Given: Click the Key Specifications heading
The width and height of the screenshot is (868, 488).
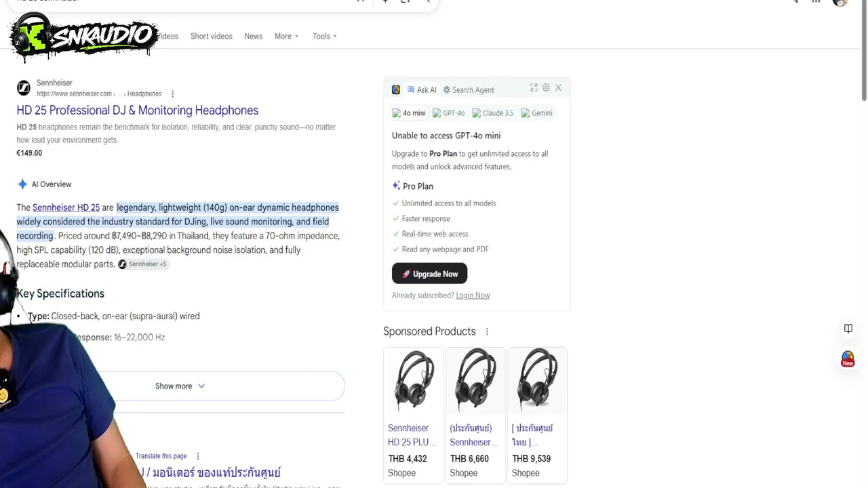Looking at the screenshot, I should [60, 293].
